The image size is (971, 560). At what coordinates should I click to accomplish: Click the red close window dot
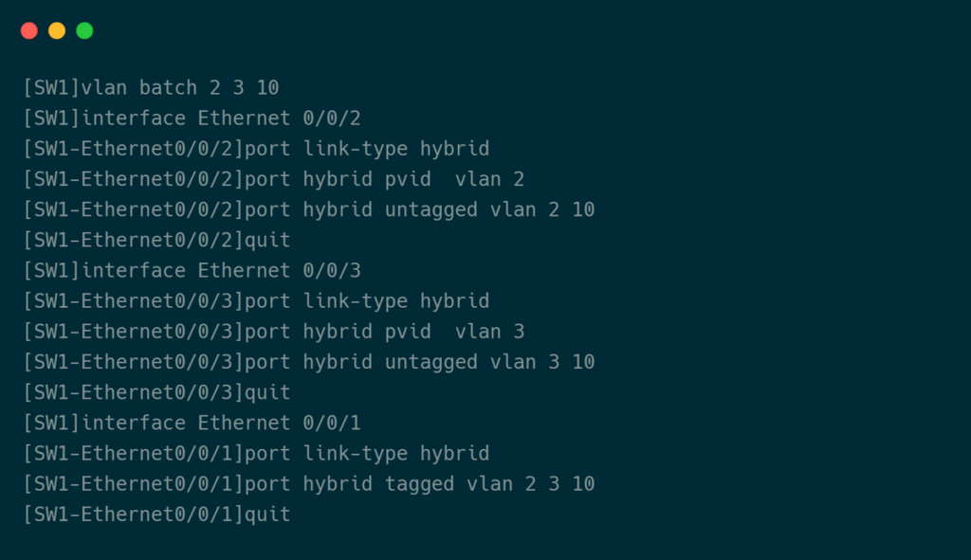[x=29, y=30]
